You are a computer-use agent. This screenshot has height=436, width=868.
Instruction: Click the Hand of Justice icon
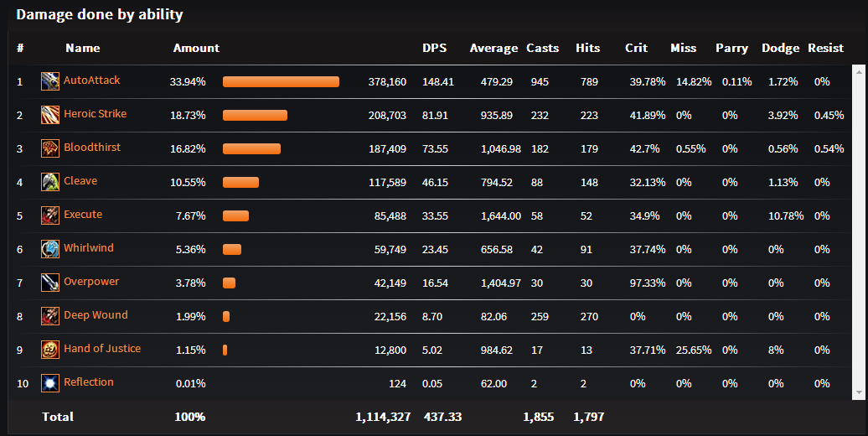[50, 350]
